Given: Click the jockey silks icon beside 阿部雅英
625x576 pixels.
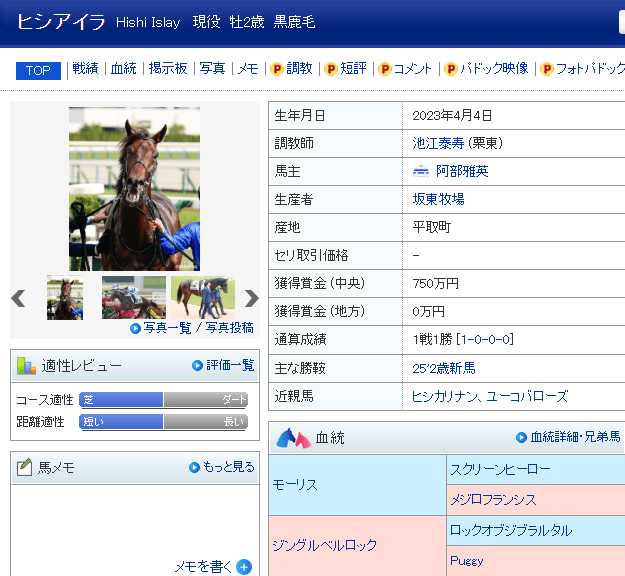Looking at the screenshot, I should [x=421, y=171].
